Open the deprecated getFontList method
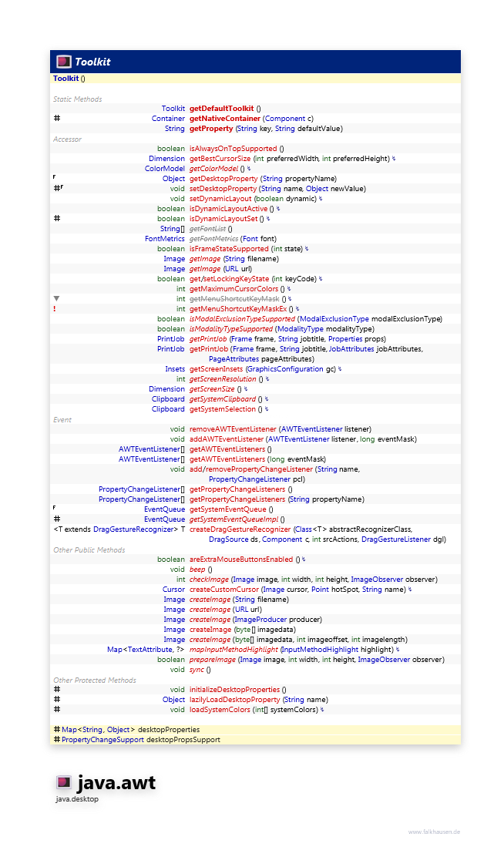 click(x=208, y=229)
